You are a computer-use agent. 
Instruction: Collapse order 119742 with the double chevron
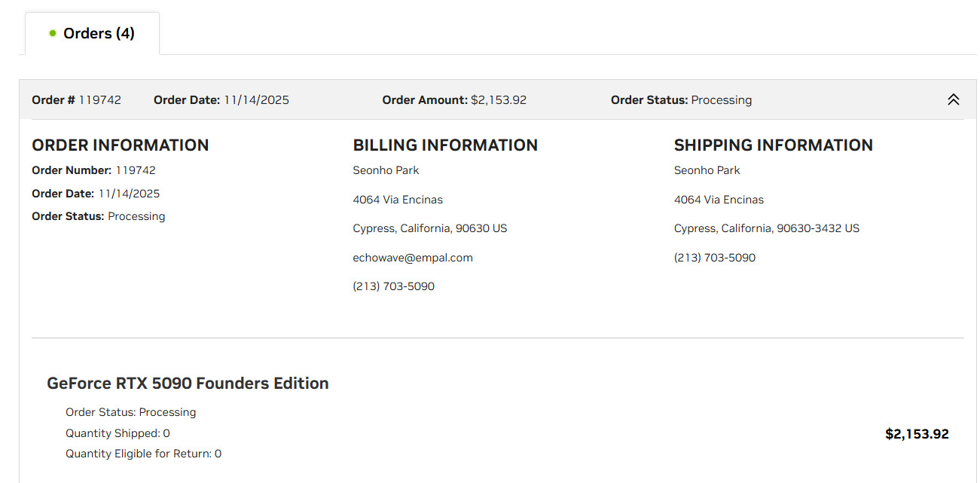point(953,99)
